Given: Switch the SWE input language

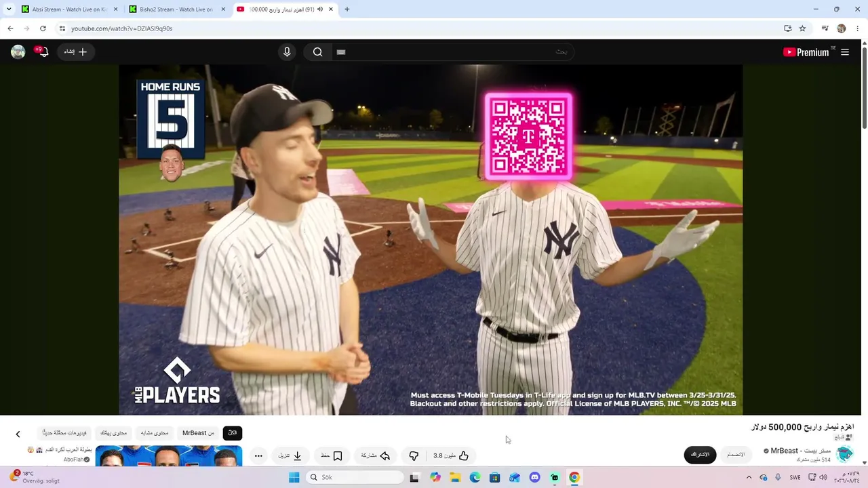Looking at the screenshot, I should pyautogui.click(x=795, y=477).
